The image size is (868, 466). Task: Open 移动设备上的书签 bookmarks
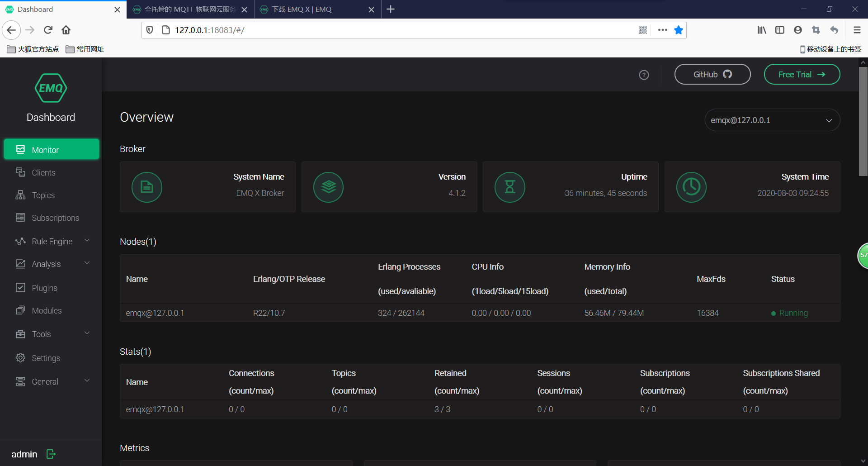[830, 49]
